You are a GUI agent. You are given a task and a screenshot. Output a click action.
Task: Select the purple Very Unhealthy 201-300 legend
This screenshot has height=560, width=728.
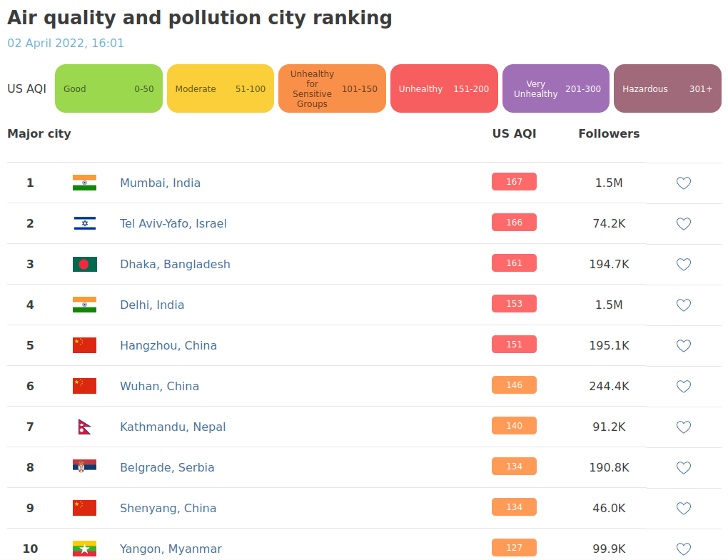[x=556, y=89]
